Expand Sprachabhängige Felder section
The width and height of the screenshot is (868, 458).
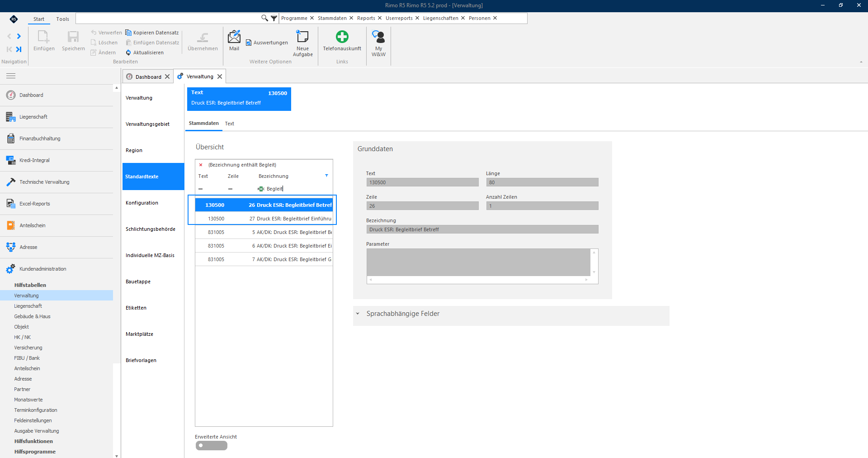(358, 314)
